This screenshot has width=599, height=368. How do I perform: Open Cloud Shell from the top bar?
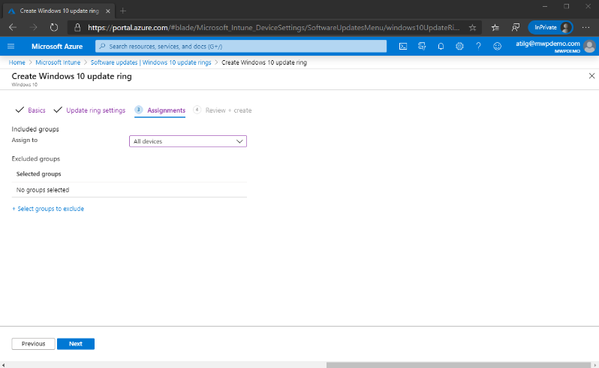[403, 46]
